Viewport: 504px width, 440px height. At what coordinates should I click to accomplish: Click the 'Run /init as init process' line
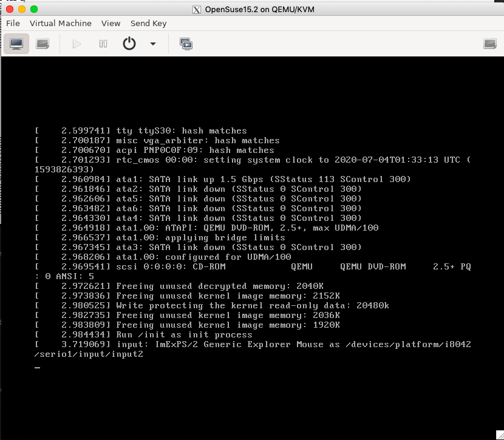click(x=144, y=334)
